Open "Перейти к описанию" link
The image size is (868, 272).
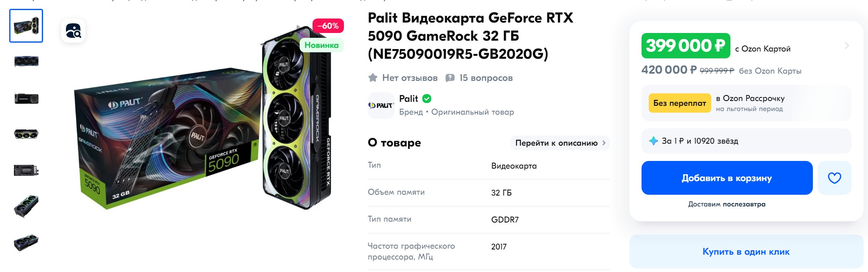560,143
